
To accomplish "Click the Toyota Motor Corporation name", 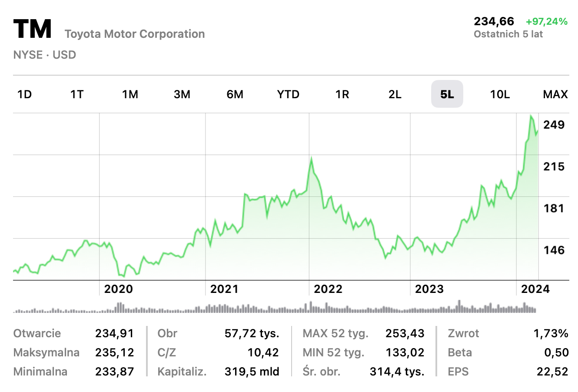I will [x=135, y=34].
